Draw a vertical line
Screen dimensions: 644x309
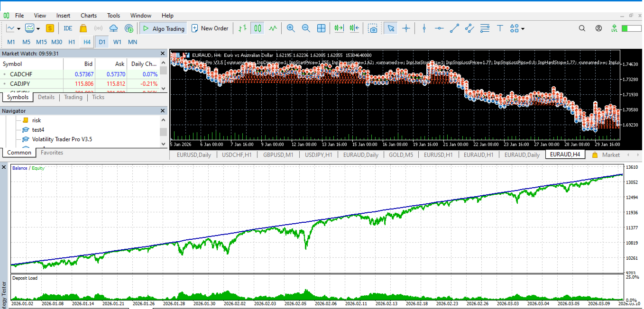pyautogui.click(x=424, y=28)
